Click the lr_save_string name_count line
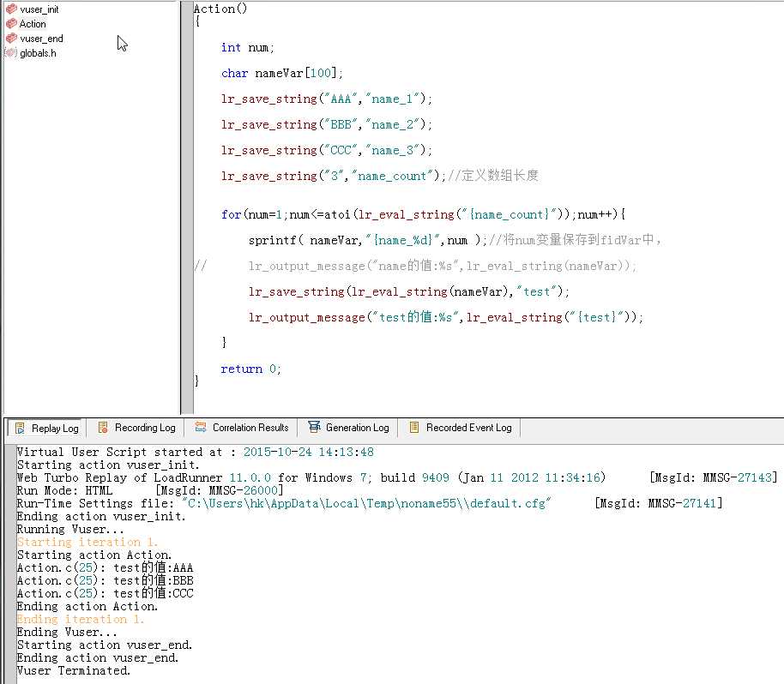 tap(380, 176)
